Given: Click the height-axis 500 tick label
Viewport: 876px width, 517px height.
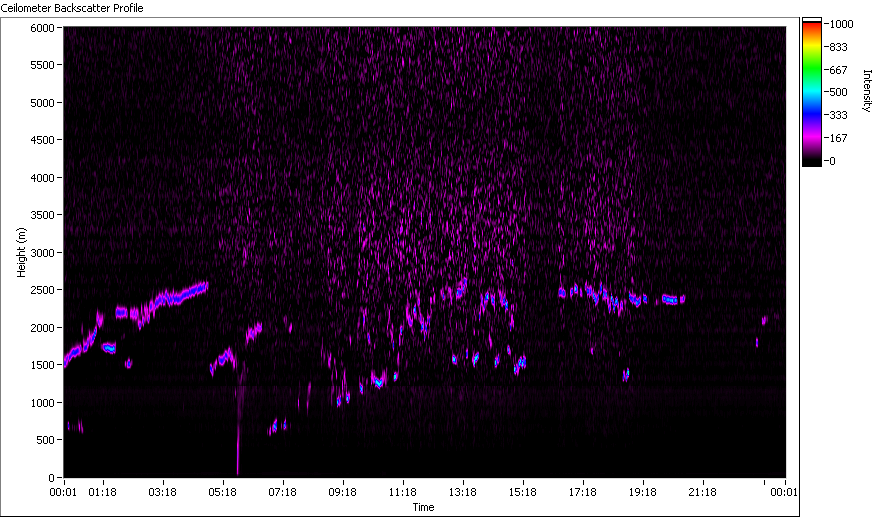Looking at the screenshot, I should [45, 440].
